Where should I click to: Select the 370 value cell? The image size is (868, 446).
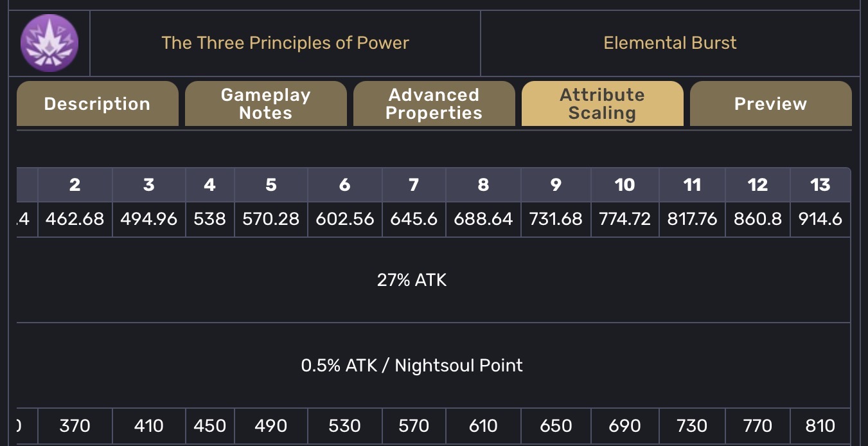(x=75, y=425)
